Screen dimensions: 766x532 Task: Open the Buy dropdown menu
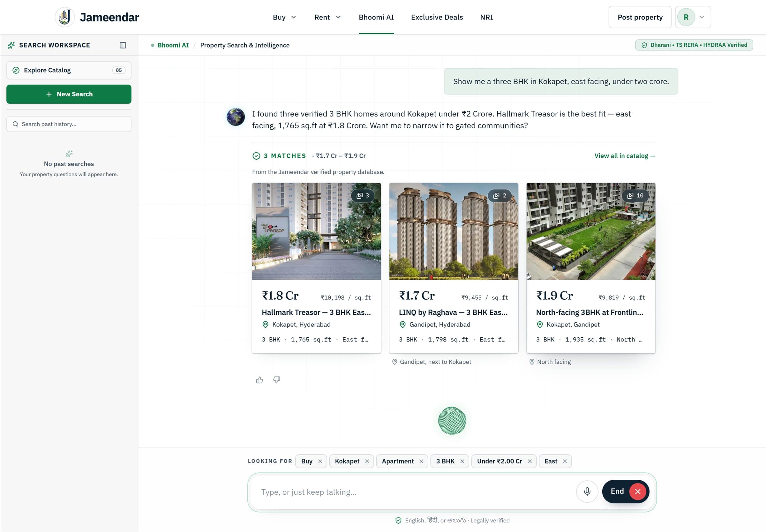(x=284, y=17)
